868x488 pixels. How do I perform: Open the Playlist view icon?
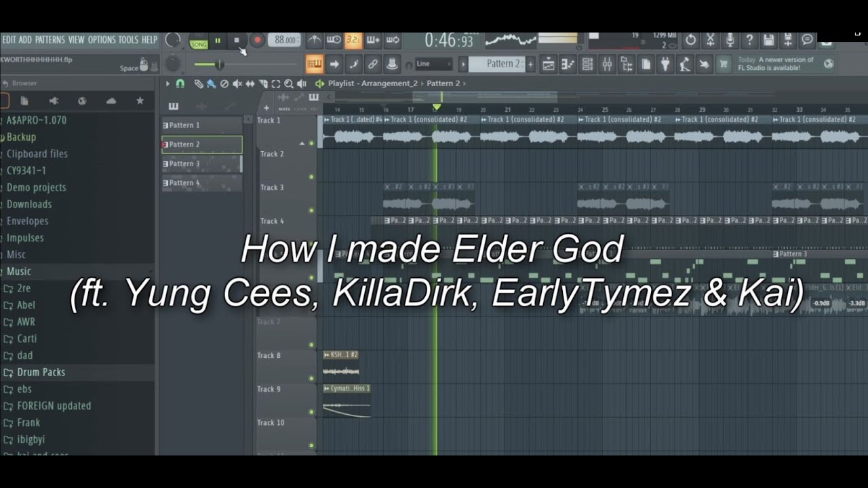[x=548, y=64]
